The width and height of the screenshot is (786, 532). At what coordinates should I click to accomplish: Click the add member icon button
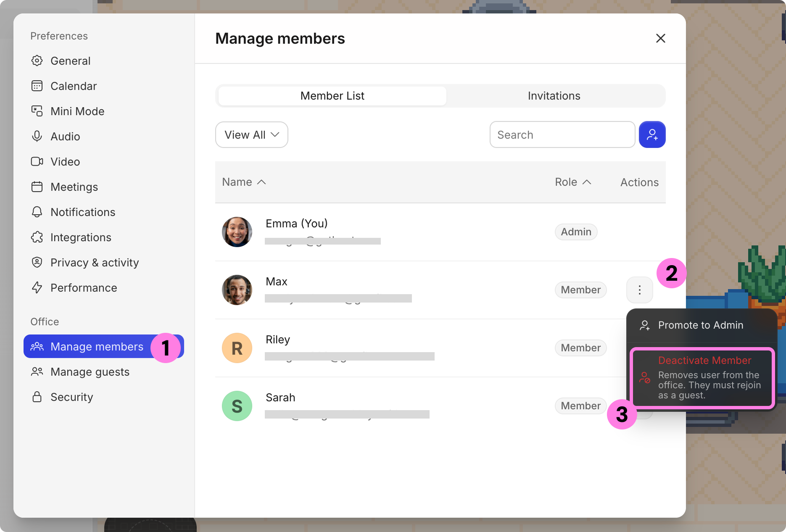(x=652, y=134)
